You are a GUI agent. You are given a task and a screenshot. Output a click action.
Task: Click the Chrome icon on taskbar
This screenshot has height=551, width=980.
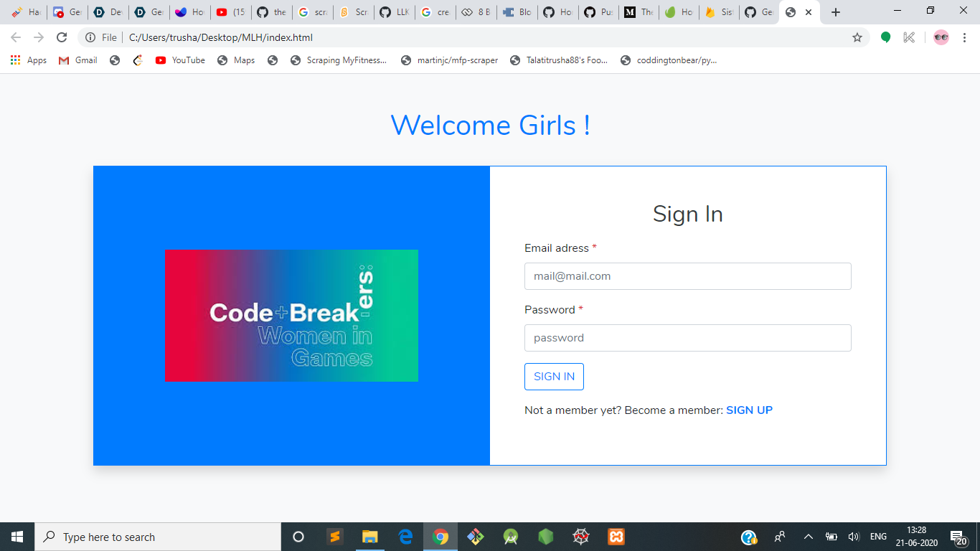[x=440, y=537]
